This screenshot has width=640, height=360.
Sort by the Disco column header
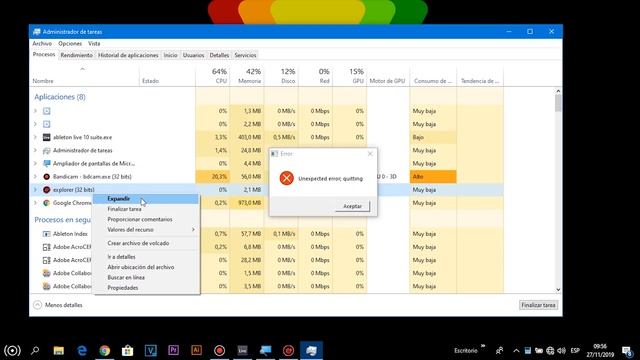coord(281,76)
